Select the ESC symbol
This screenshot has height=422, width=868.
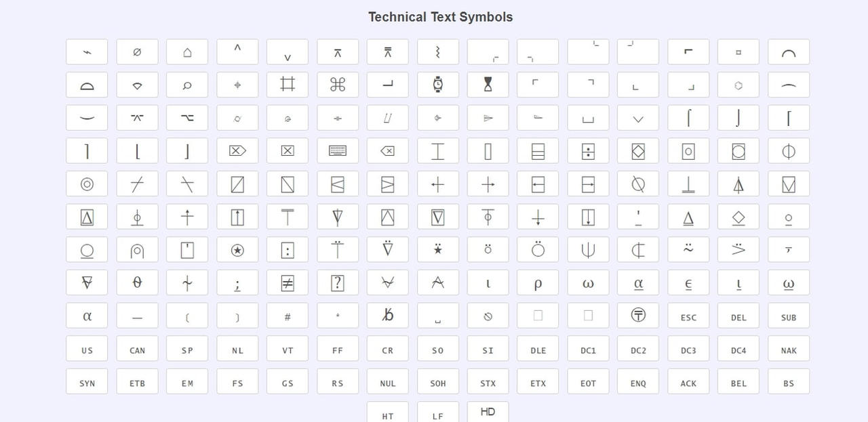coord(688,316)
